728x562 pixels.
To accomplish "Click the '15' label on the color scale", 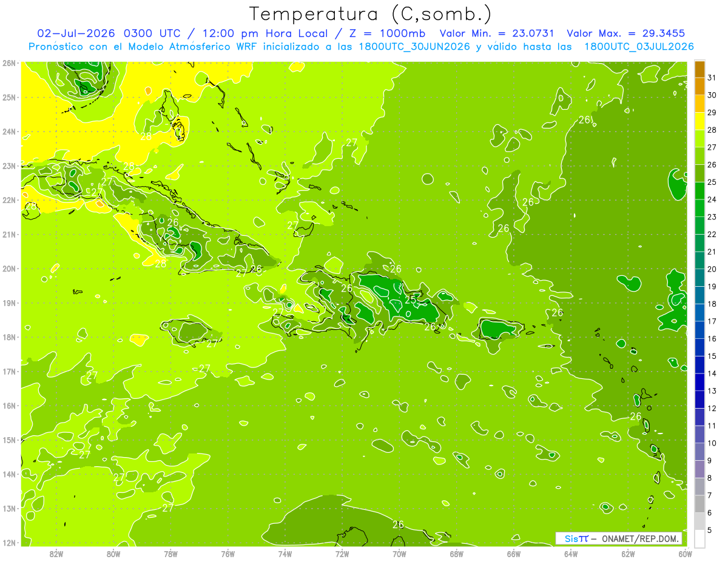I will 712,356.
